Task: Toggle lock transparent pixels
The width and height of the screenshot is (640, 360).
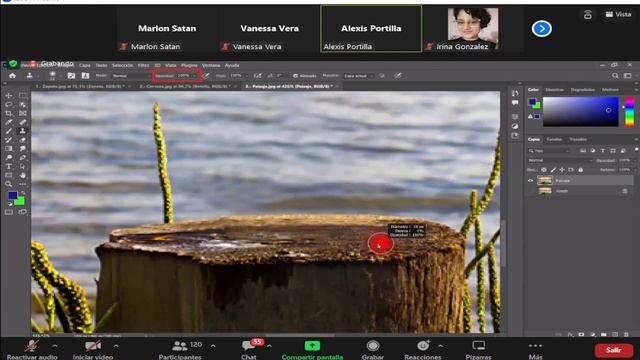Action: tap(544, 169)
